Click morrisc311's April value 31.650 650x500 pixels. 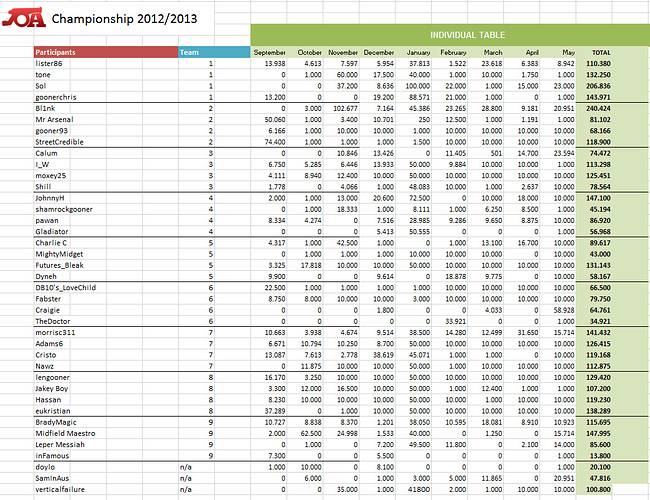(x=528, y=332)
